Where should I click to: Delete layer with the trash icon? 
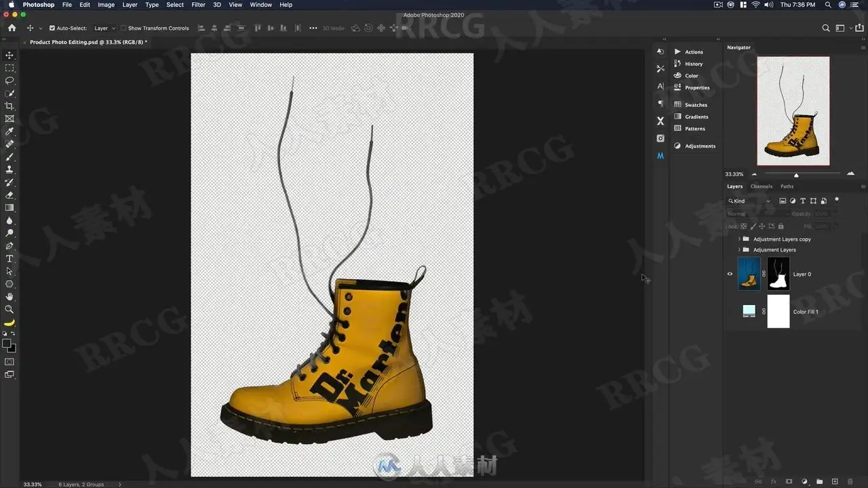[851, 481]
